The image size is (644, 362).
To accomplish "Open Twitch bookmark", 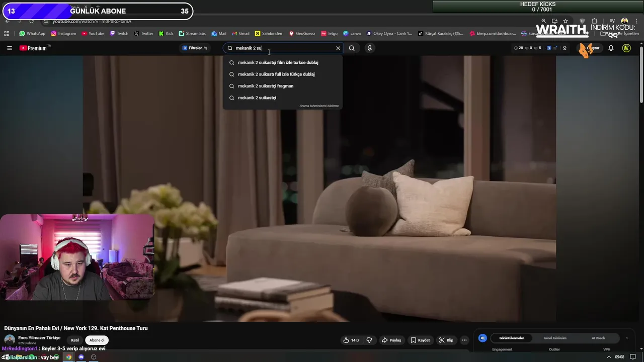I will pyautogui.click(x=119, y=34).
